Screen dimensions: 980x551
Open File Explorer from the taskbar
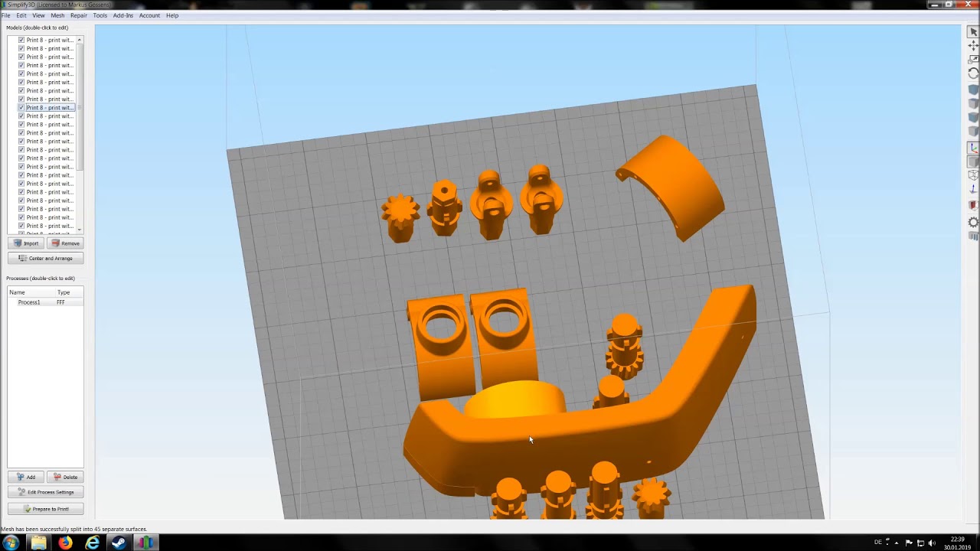tap(38, 543)
